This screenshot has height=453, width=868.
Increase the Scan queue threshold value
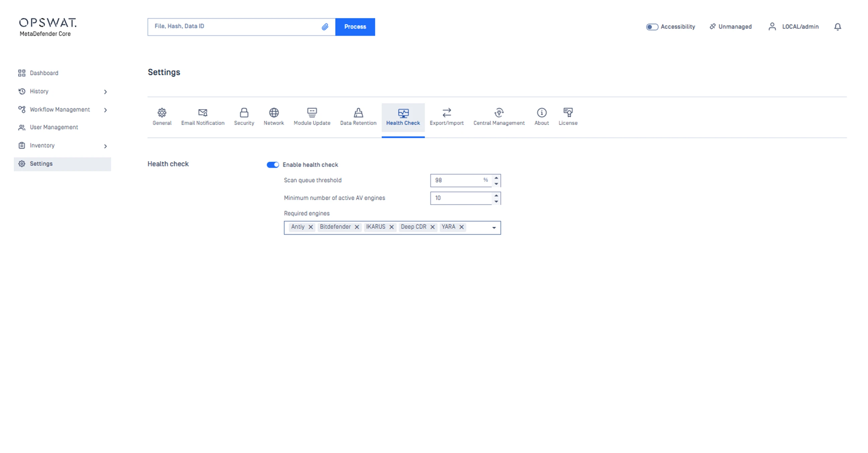pyautogui.click(x=496, y=177)
